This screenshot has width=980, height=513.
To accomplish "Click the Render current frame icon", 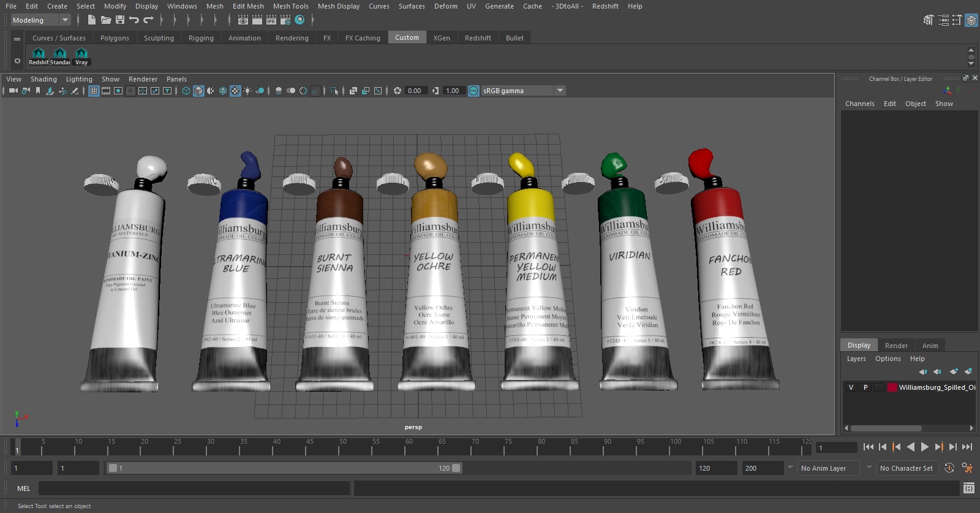I will [x=257, y=20].
